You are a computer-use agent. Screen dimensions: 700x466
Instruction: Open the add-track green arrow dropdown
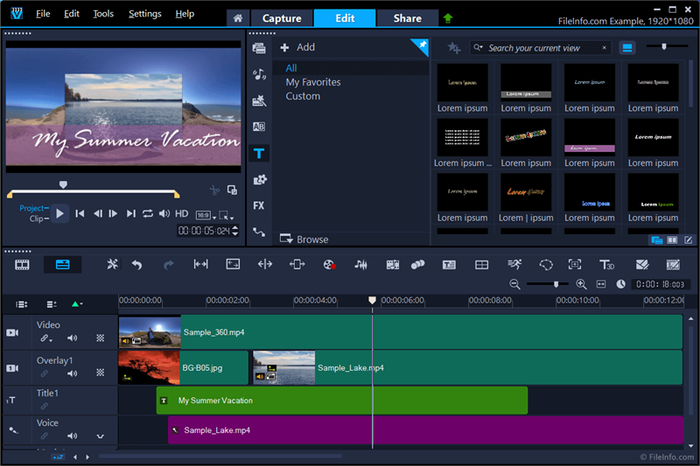coord(77,304)
